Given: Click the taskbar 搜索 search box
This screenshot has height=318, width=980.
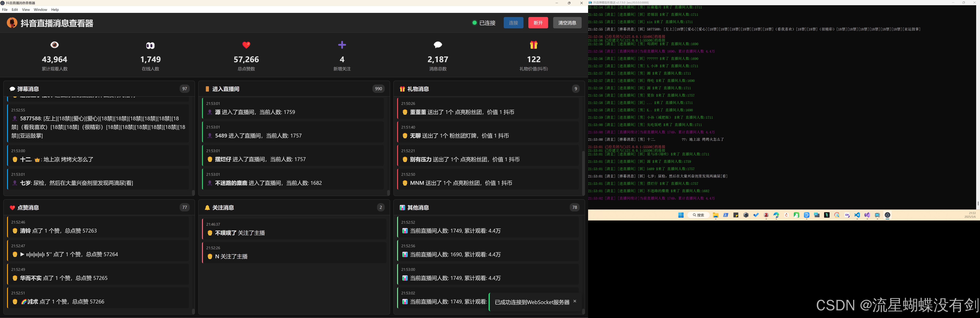Looking at the screenshot, I should [699, 215].
